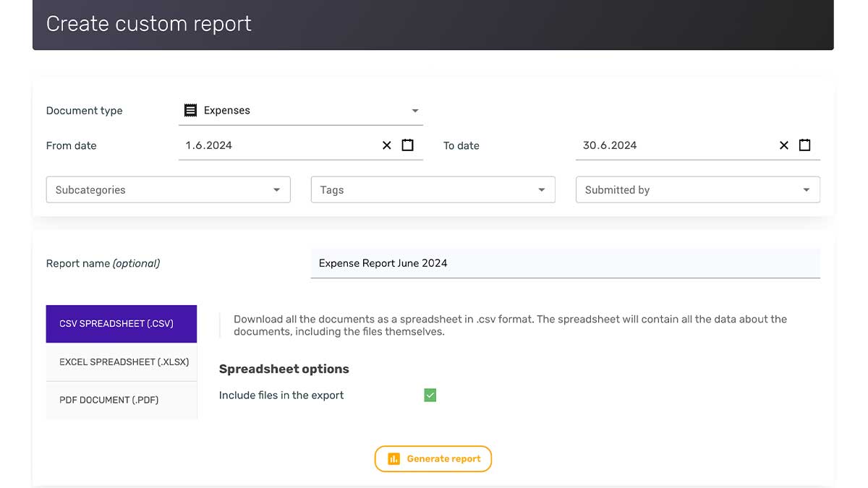
Task: Clear the To date value
Action: pos(784,145)
